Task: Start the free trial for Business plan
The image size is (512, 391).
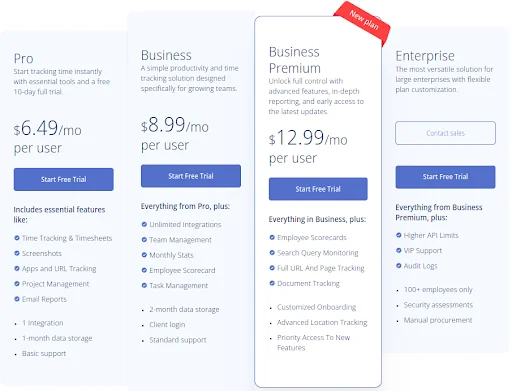Action: click(191, 176)
